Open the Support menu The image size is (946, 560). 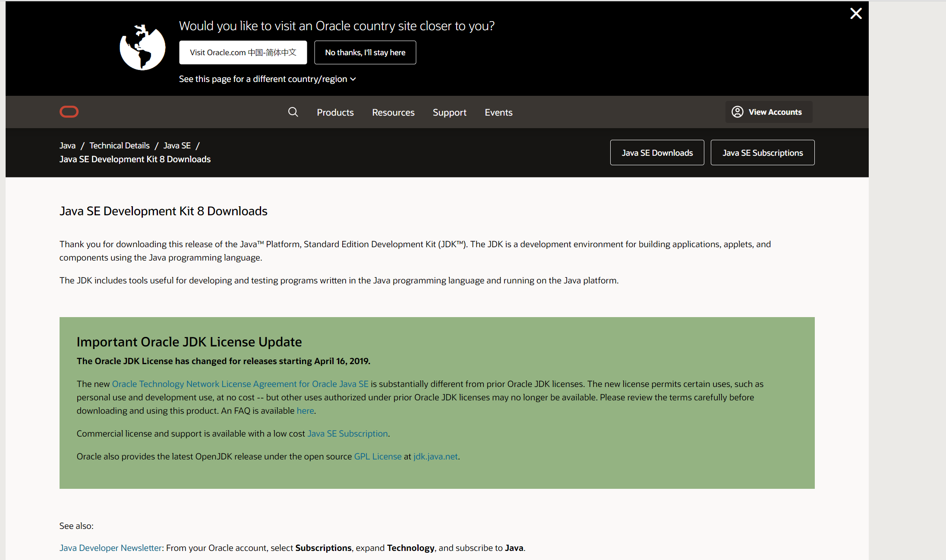coord(450,112)
